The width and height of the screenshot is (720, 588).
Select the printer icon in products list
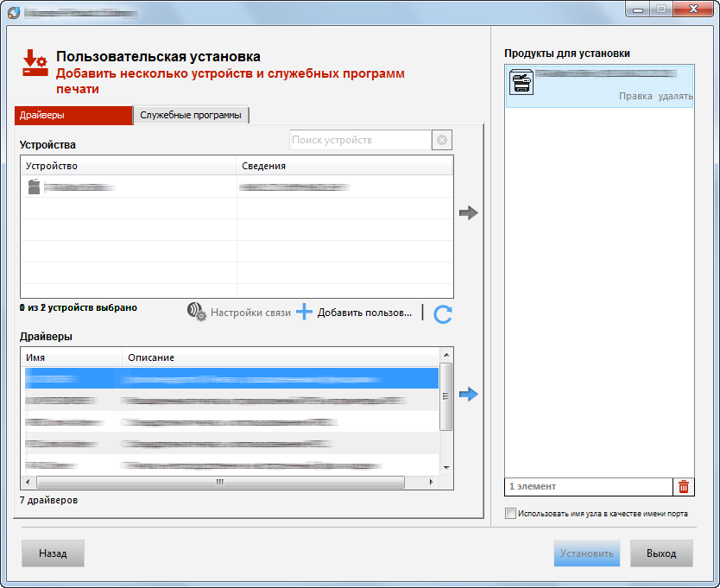point(521,82)
